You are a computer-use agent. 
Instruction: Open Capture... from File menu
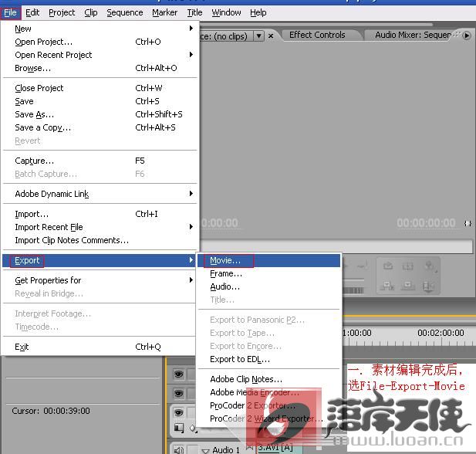[100, 161]
